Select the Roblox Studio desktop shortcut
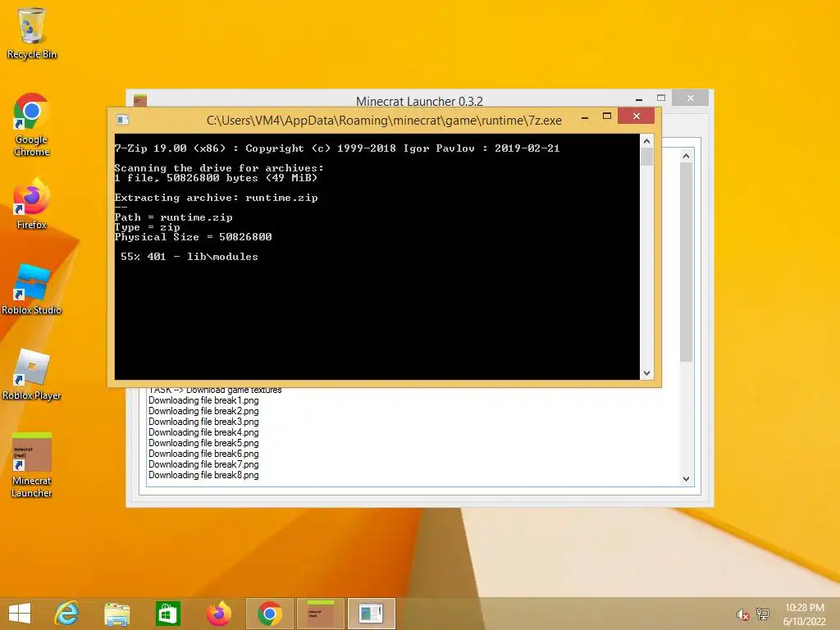Screen dimensions: 840x630 tap(31, 290)
